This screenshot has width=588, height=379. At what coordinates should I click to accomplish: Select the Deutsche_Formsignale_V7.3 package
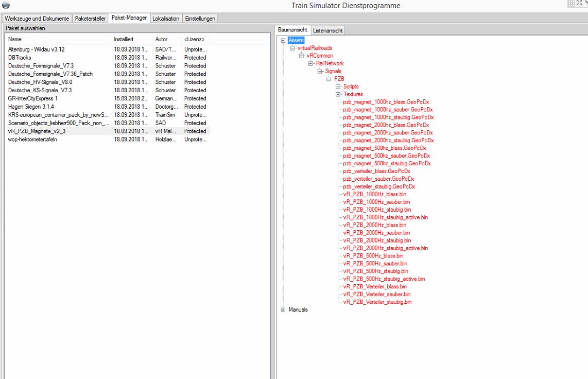coord(109,65)
